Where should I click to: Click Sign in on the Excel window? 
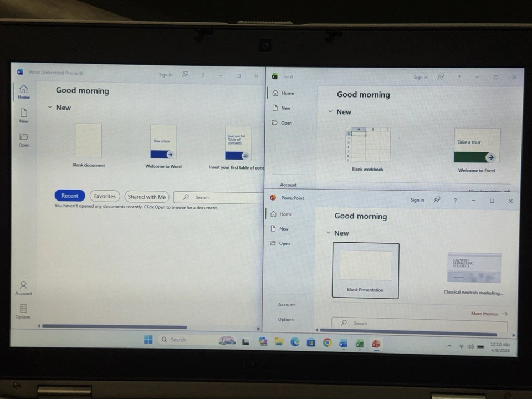[x=421, y=78]
